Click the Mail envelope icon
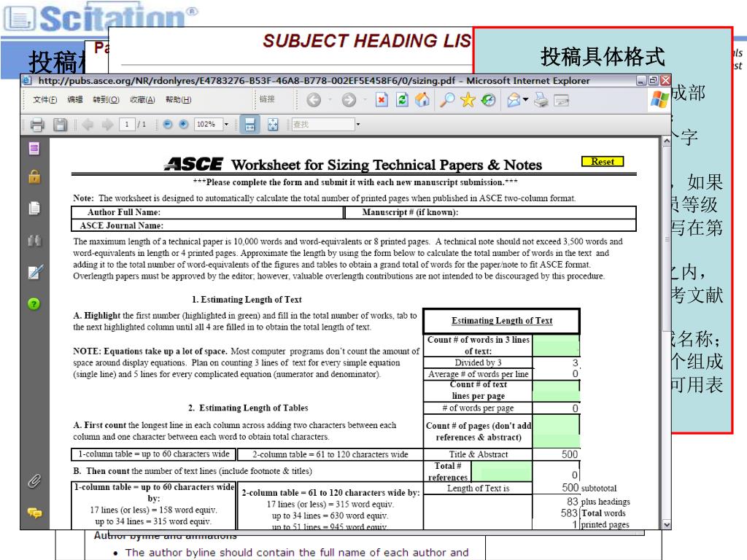The height and width of the screenshot is (560, 747). coord(514,99)
